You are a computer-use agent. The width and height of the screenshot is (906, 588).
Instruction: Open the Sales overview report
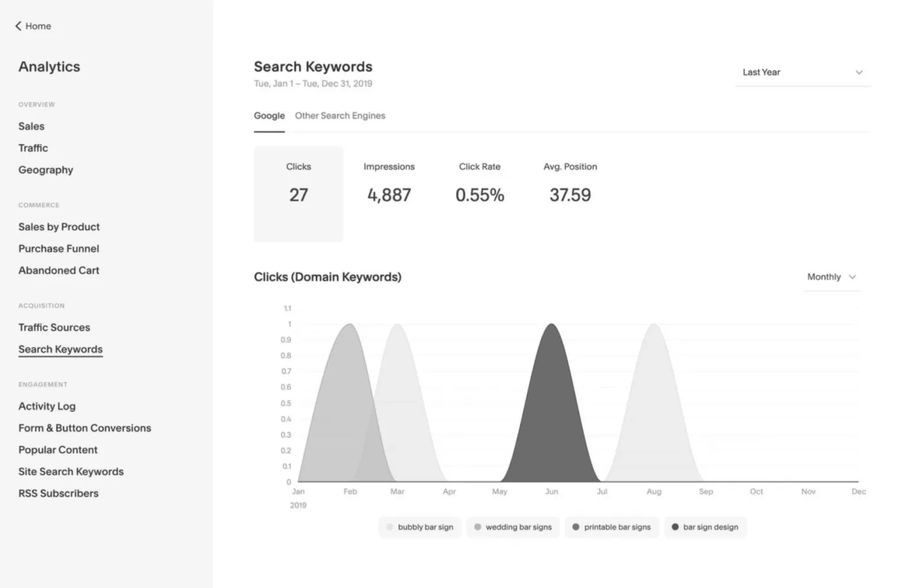tap(31, 126)
